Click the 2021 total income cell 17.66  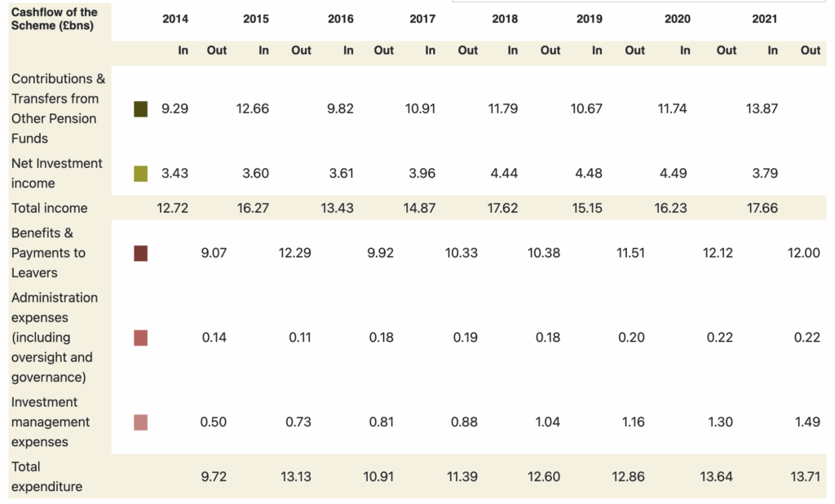click(762, 208)
